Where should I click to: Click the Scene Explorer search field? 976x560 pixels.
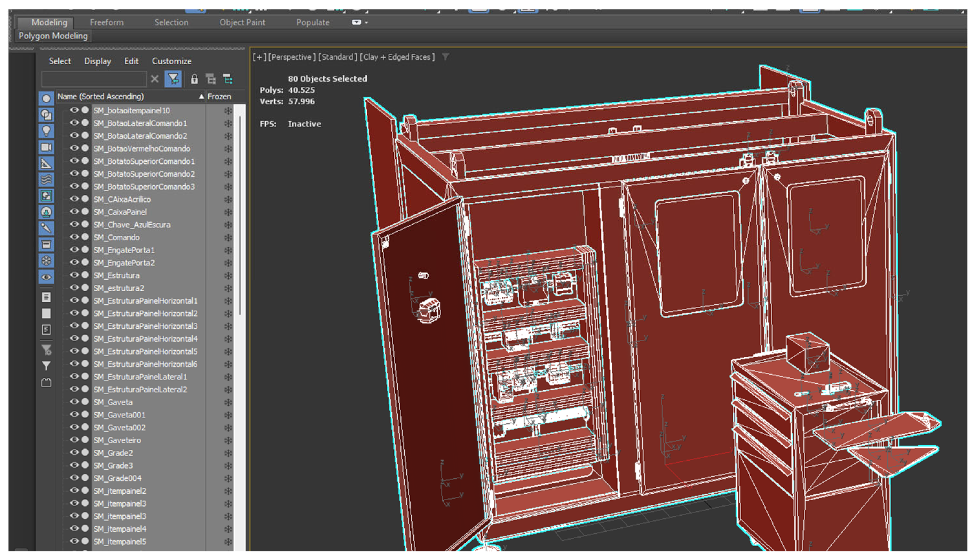pos(94,79)
